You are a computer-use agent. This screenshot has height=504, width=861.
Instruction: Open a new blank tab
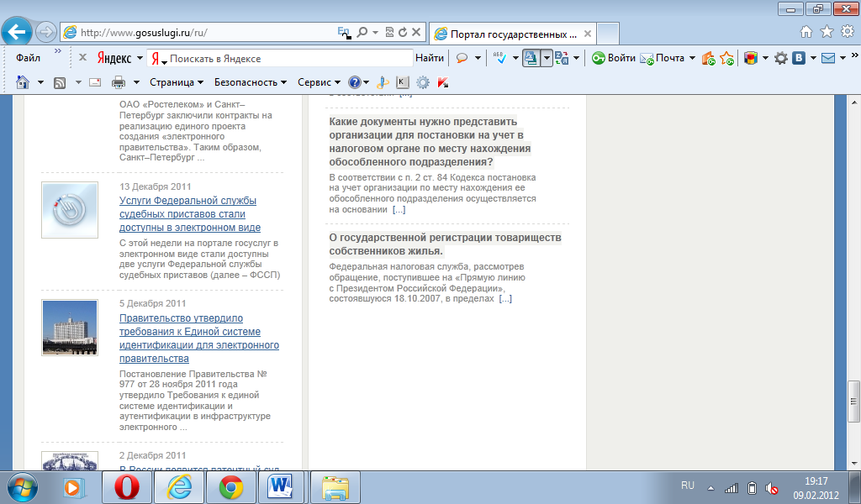pos(608,34)
